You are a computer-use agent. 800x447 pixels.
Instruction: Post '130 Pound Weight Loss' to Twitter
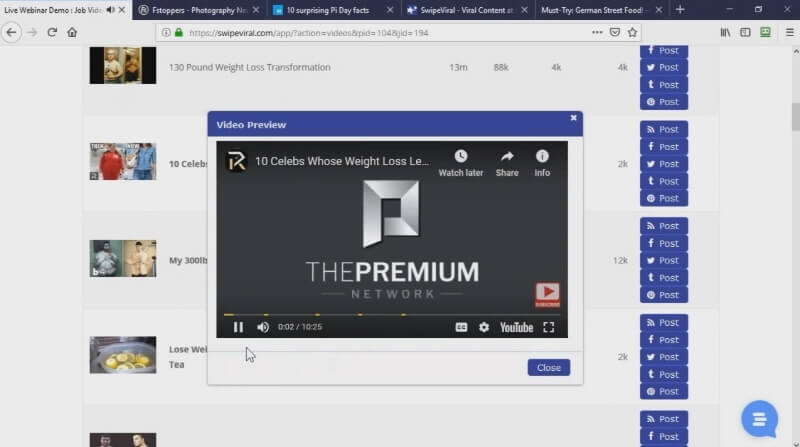point(663,67)
